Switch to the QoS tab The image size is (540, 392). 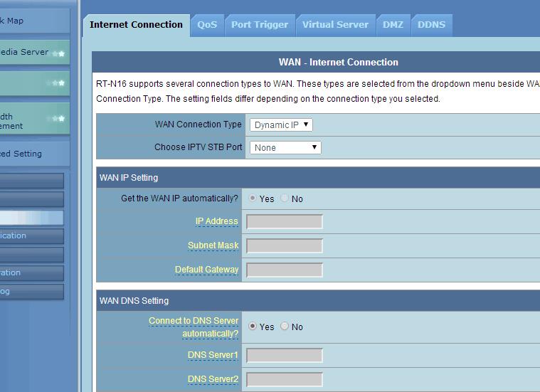click(207, 25)
